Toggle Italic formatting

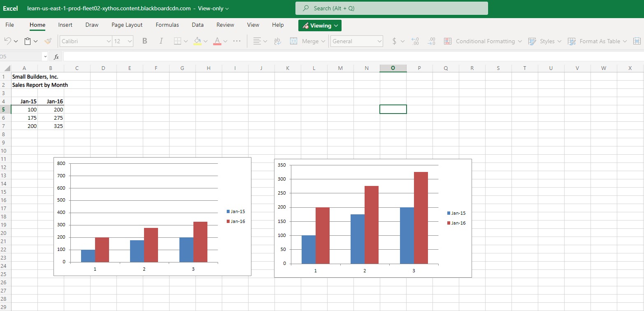coord(161,41)
